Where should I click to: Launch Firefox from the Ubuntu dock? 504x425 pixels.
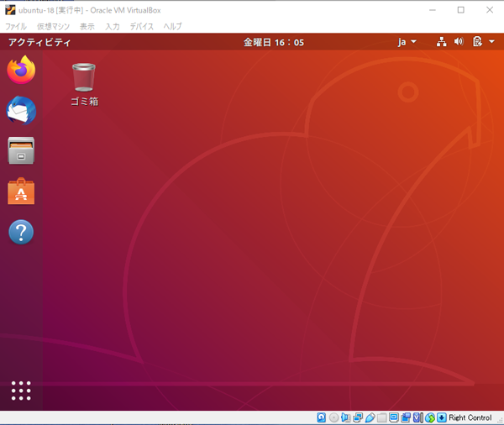click(x=21, y=70)
